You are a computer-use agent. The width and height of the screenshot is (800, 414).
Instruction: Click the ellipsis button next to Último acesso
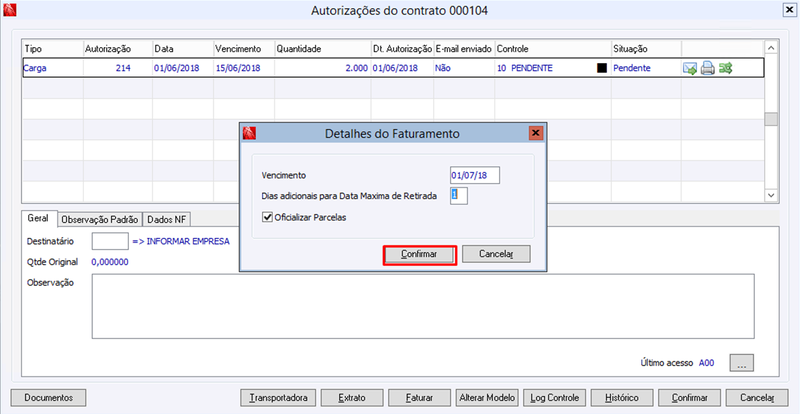point(741,363)
